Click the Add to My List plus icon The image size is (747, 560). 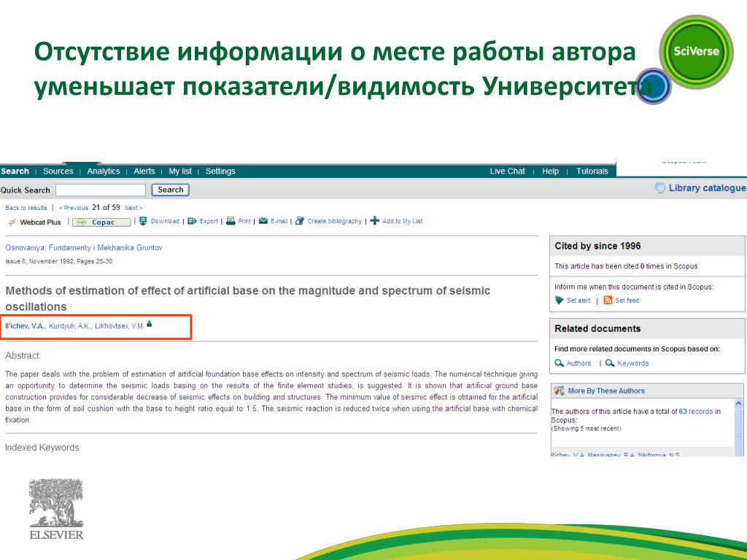click(375, 221)
